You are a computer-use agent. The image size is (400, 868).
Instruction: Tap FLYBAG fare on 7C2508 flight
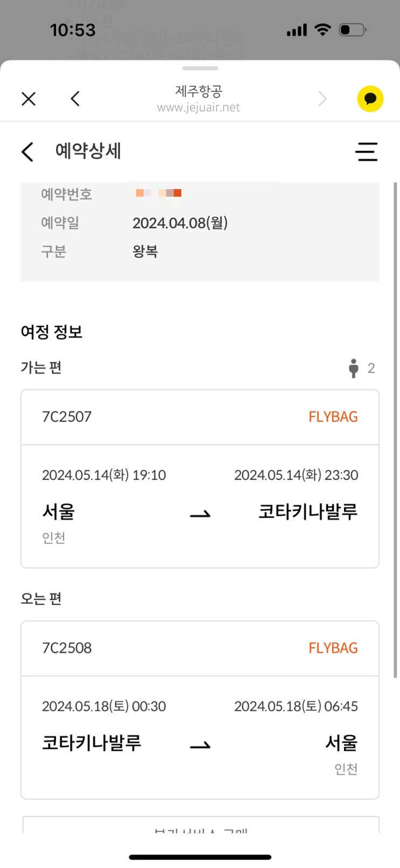tap(333, 648)
